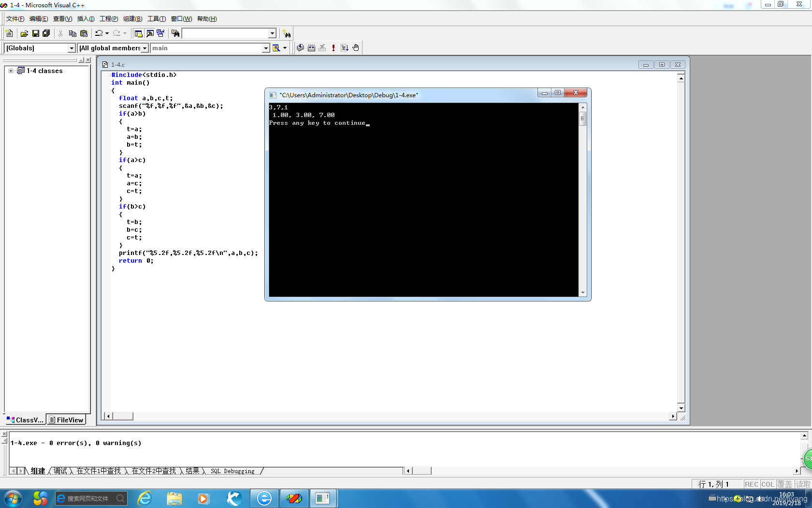Open the 文件(F) menu
The height and width of the screenshot is (508, 812).
click(x=15, y=19)
